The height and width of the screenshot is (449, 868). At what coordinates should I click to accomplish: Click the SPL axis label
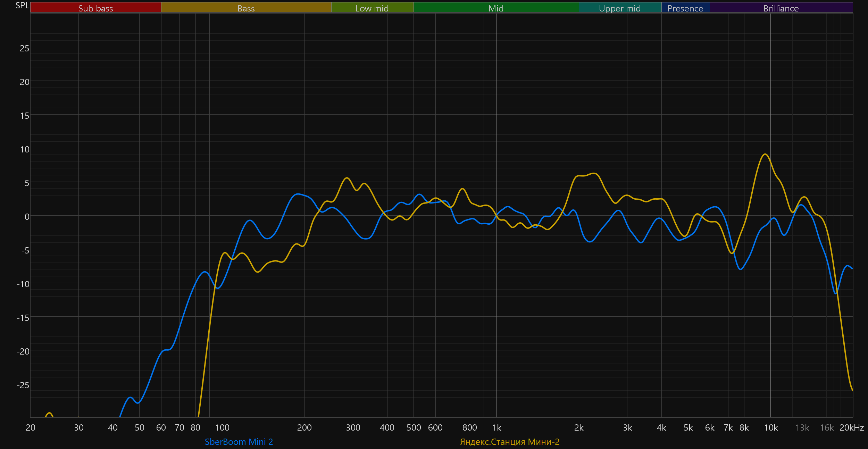pos(22,6)
